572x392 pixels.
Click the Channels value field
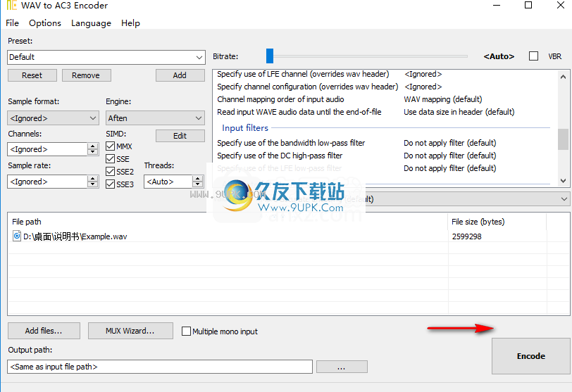[47, 149]
